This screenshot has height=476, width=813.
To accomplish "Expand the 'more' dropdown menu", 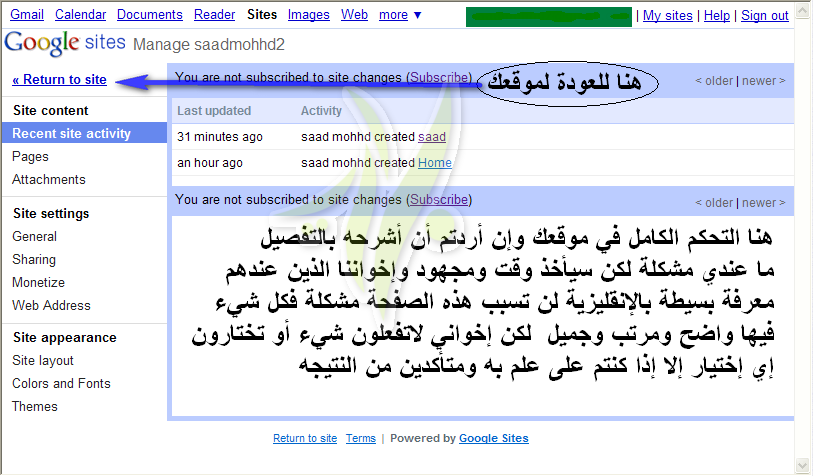I will click(x=400, y=15).
